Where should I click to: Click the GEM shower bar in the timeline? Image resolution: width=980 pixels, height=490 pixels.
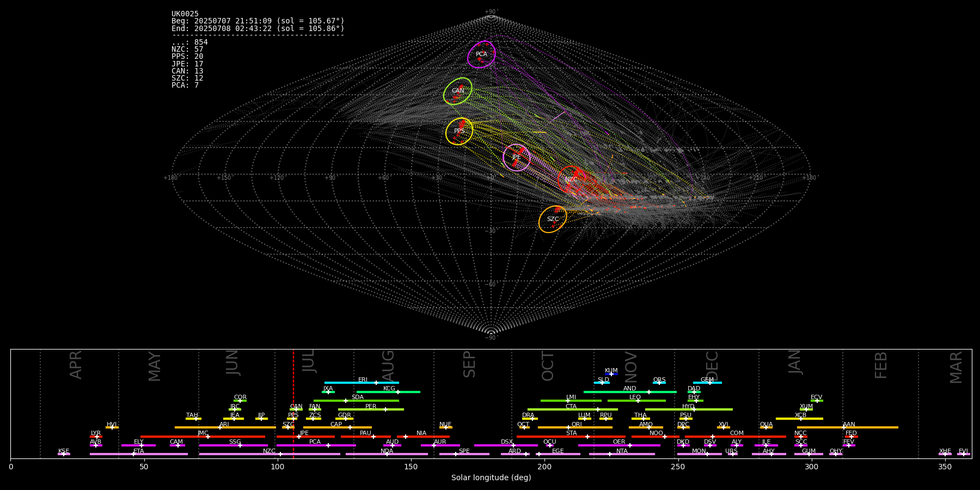[707, 383]
